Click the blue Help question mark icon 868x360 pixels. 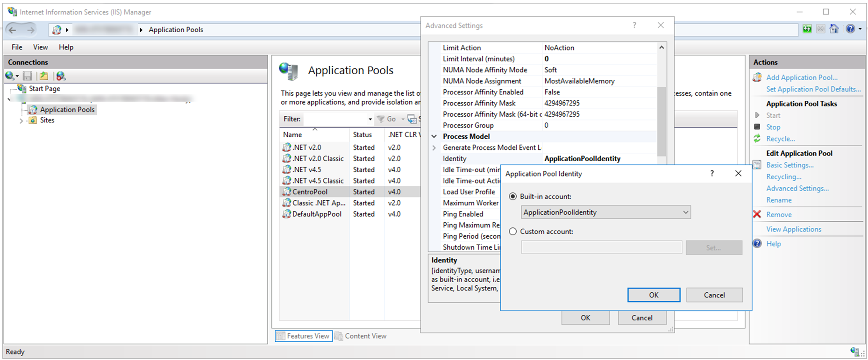tap(757, 244)
